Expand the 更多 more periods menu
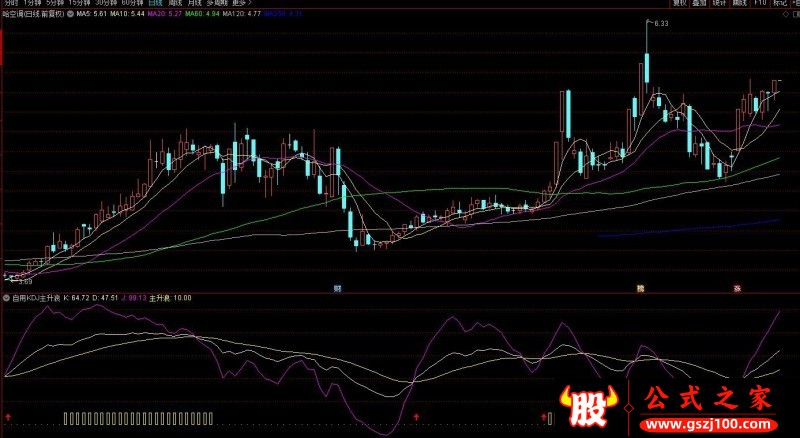The image size is (800, 438). (x=242, y=3)
